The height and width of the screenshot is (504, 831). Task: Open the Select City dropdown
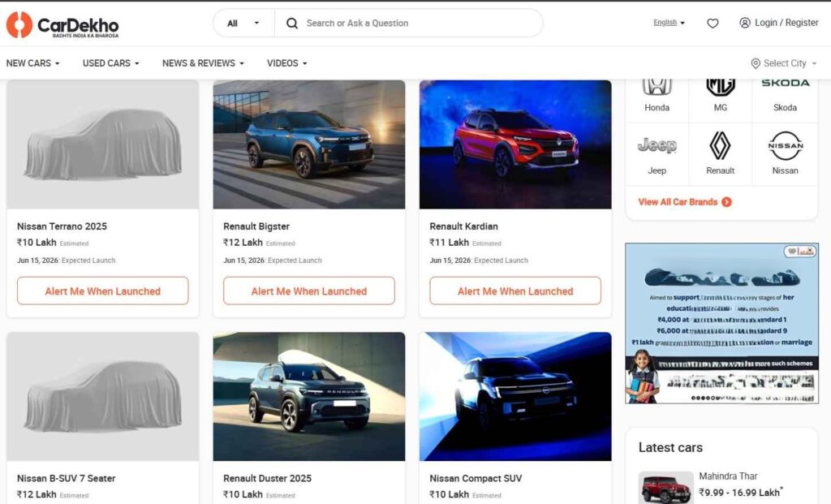pyautogui.click(x=784, y=63)
